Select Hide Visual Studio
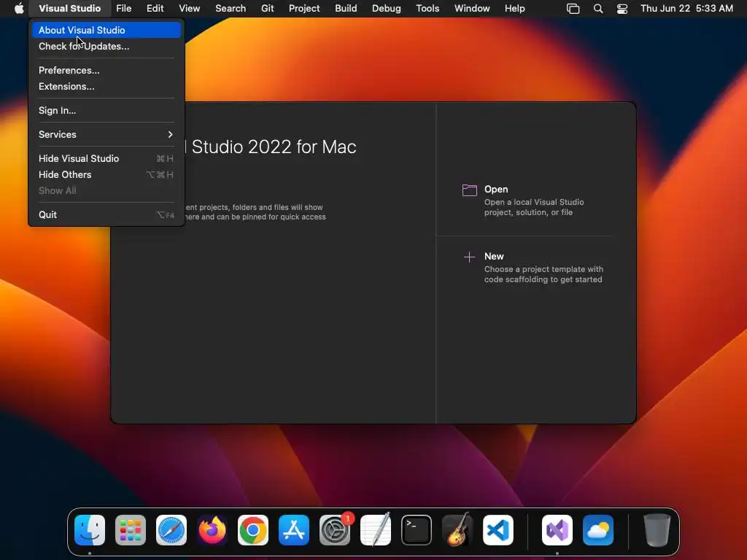This screenshot has width=747, height=560. [x=107, y=158]
